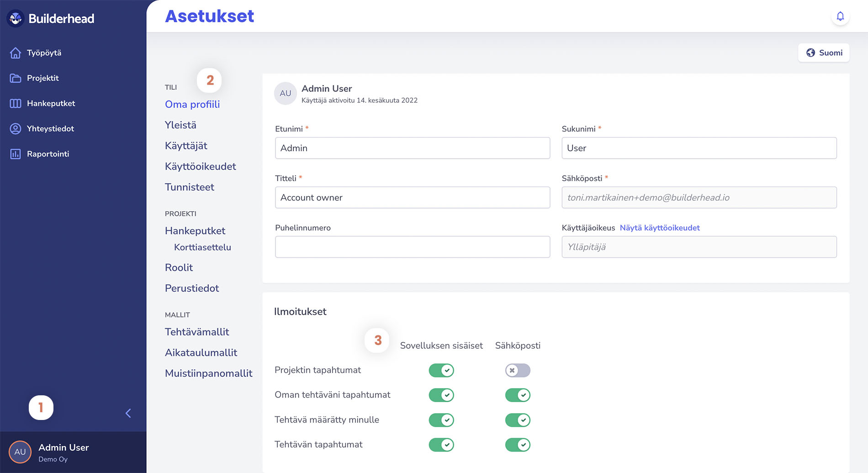Click the Projektit folder icon
This screenshot has height=473, width=868.
click(16, 78)
